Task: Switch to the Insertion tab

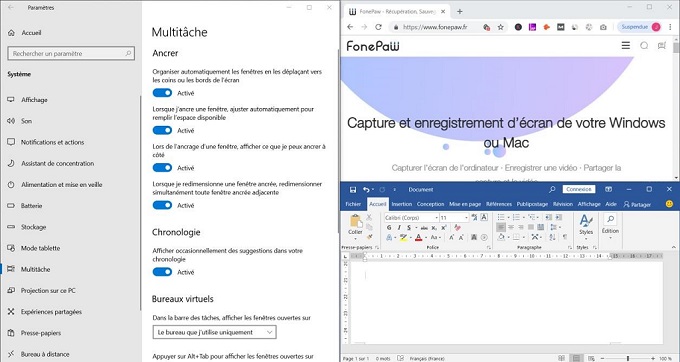Action: tap(402, 204)
